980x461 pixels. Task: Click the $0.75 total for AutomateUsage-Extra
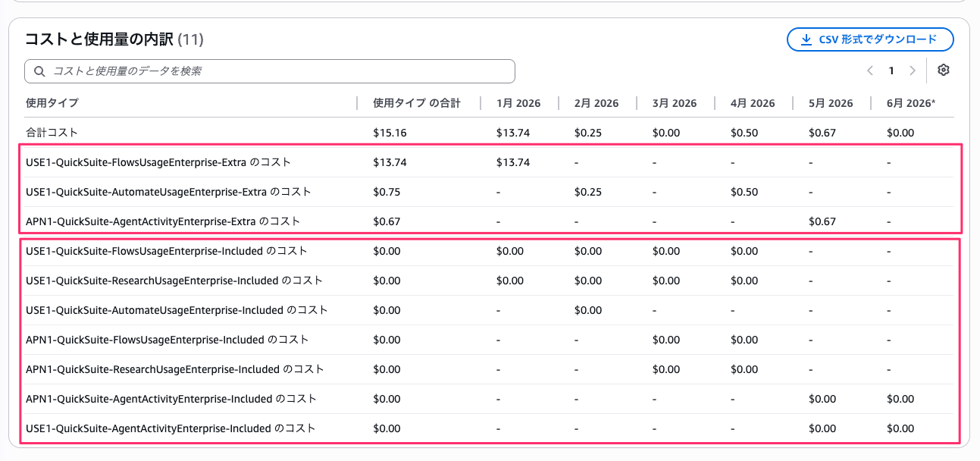tap(387, 192)
